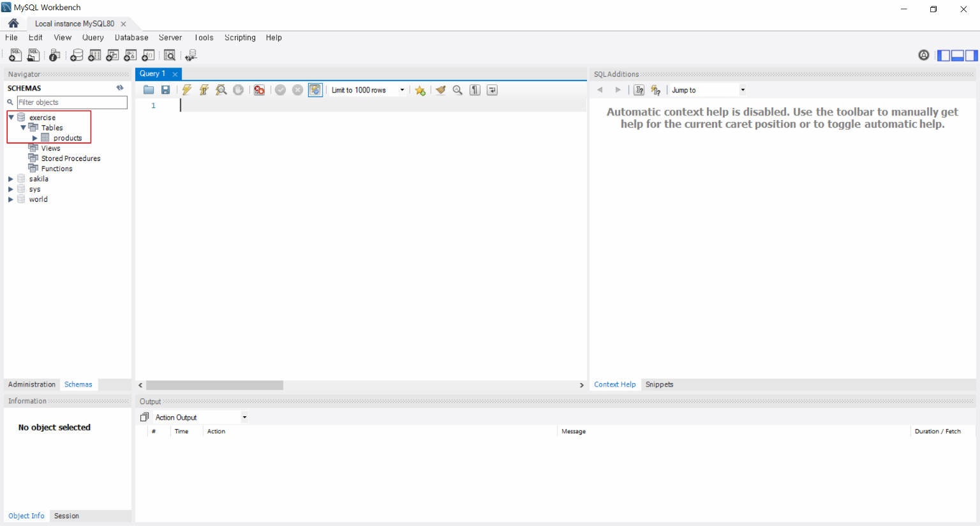Go to the home screen tab
The width and height of the screenshot is (980, 526).
click(13, 23)
